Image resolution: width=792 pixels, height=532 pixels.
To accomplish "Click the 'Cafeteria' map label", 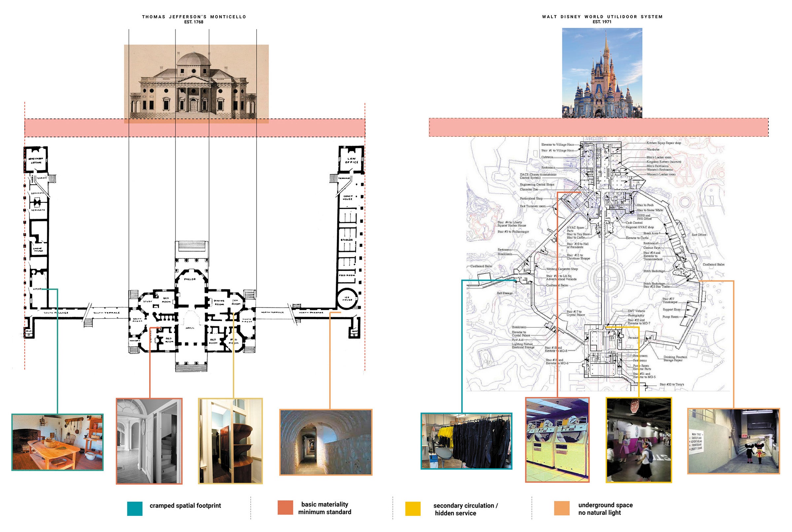I will coord(547,157).
